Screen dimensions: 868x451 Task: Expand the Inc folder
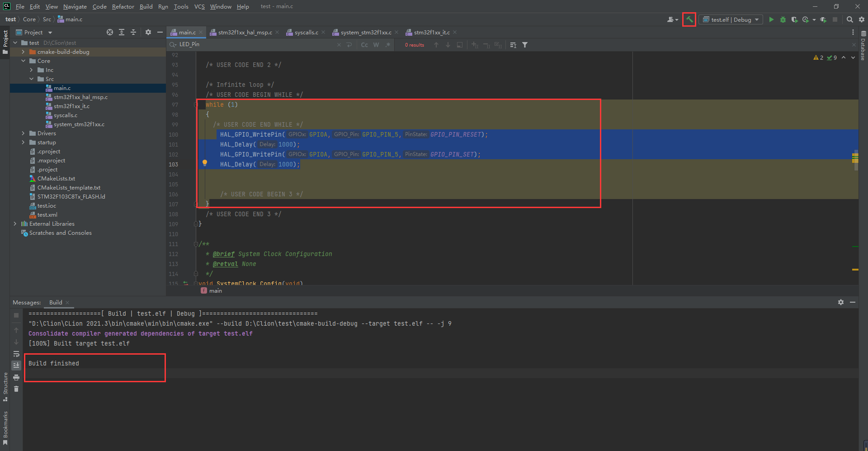click(31, 70)
